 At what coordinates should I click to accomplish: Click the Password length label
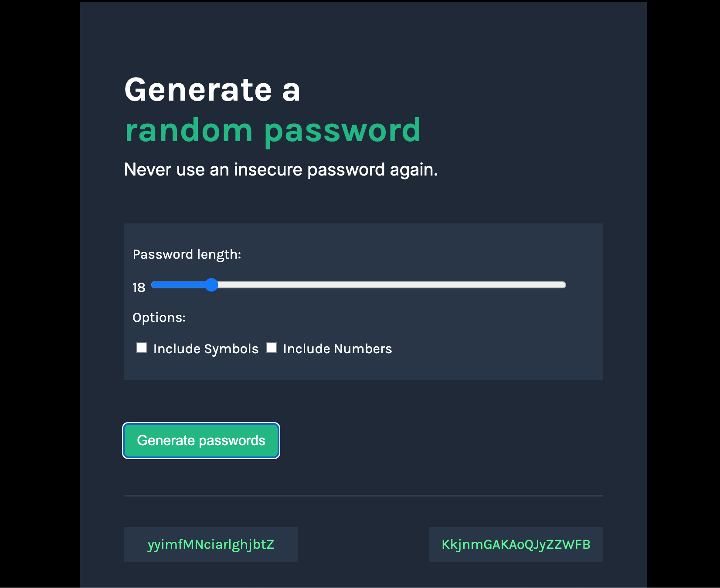[187, 254]
